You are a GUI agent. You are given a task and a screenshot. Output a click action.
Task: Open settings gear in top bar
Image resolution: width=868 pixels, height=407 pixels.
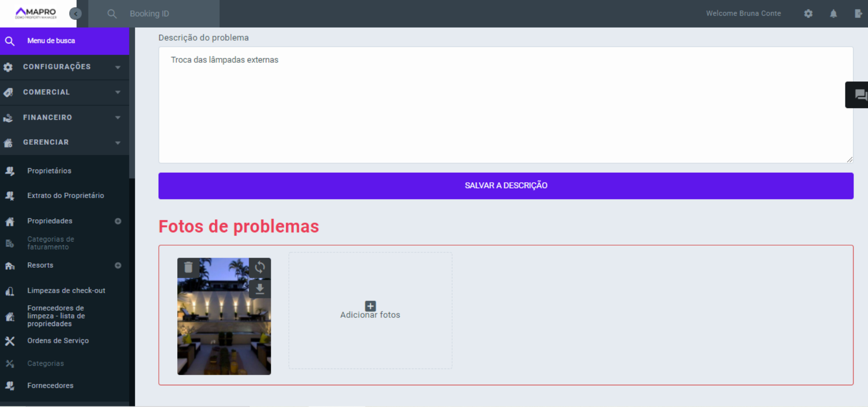click(x=808, y=14)
